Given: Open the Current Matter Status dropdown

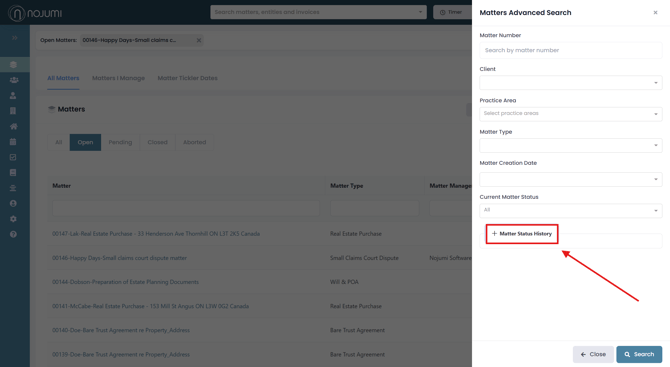Looking at the screenshot, I should (x=571, y=210).
